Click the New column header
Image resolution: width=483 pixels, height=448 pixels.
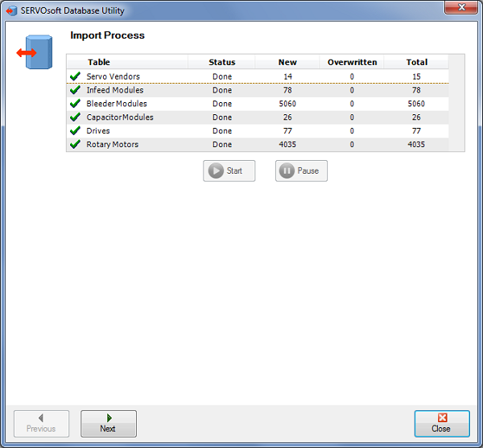pyautogui.click(x=287, y=62)
